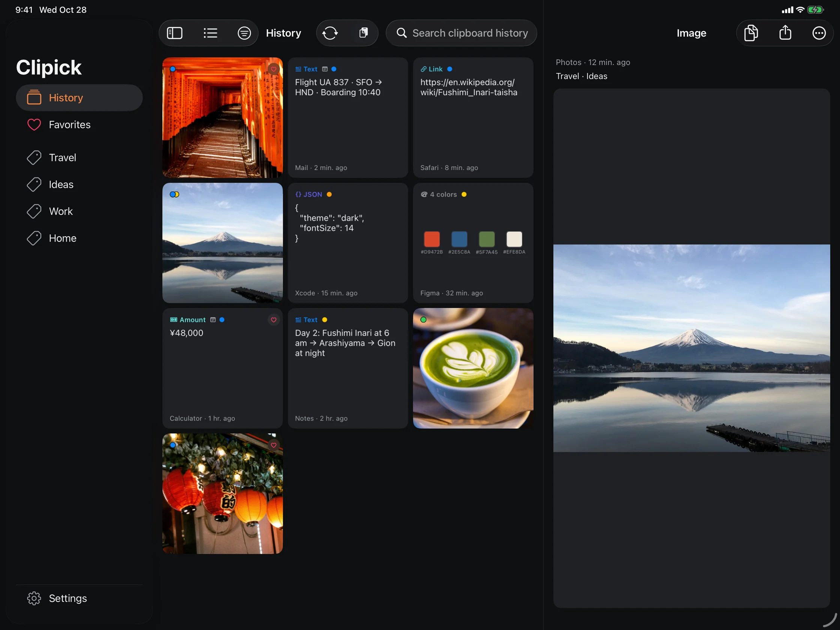The width and height of the screenshot is (840, 630).
Task: Open the Day 2 Fushimi Inari note card
Action: pyautogui.click(x=348, y=368)
